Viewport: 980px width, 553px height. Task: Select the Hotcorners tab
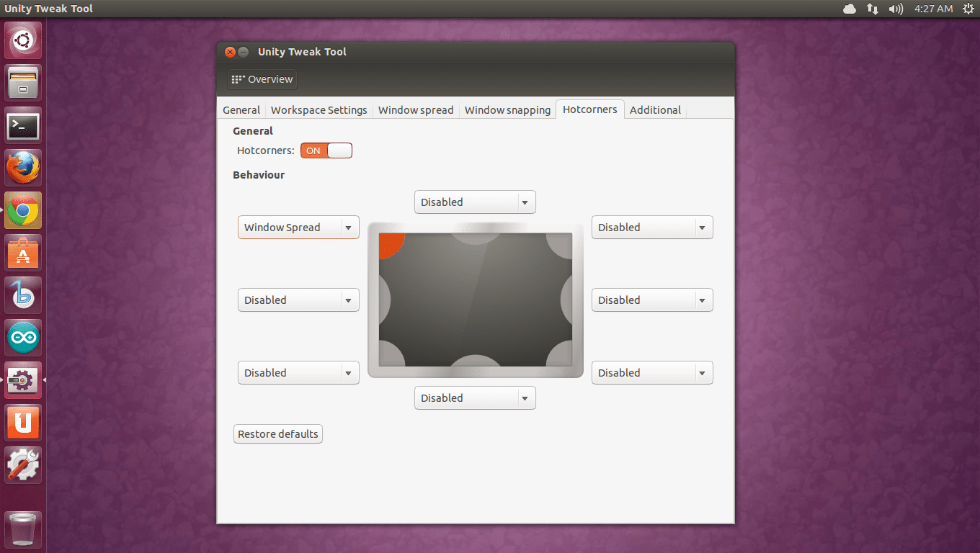[x=590, y=109]
